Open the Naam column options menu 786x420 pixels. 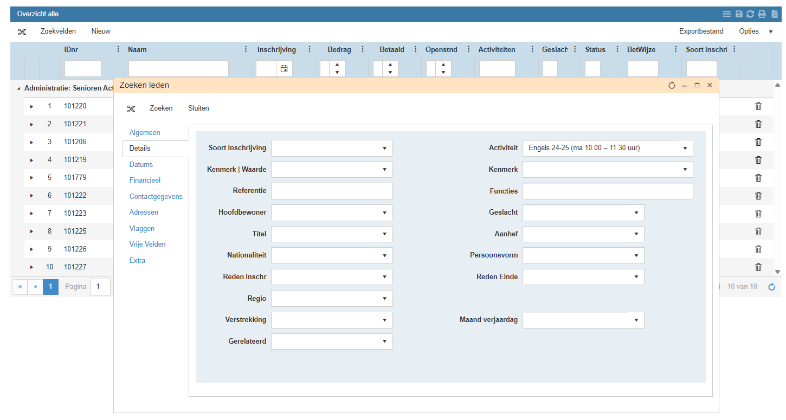(x=246, y=49)
